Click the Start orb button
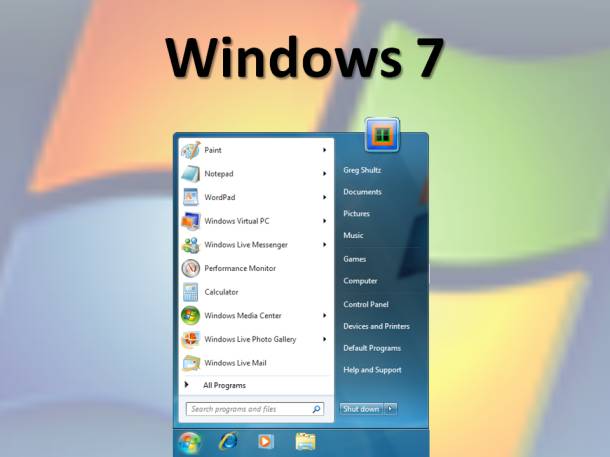 (189, 441)
